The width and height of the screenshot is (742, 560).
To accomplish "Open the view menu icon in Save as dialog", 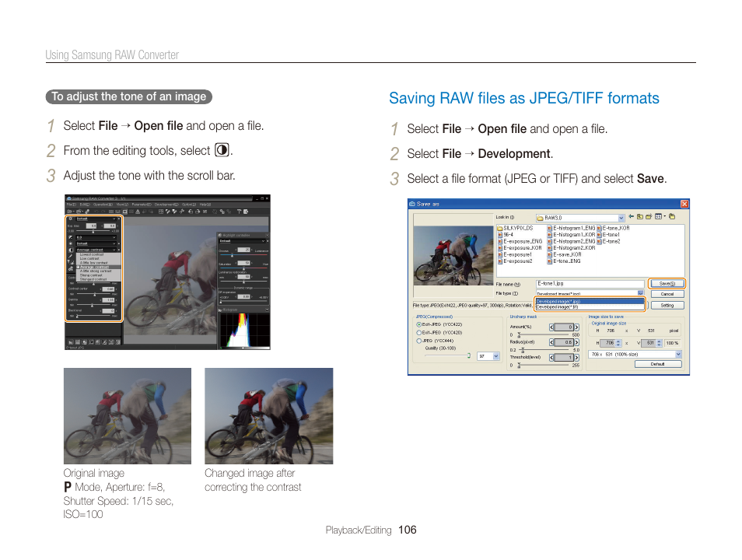I will click(658, 216).
